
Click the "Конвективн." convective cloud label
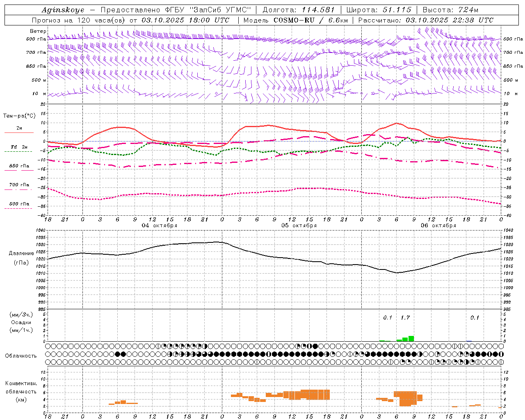tap(21, 383)
